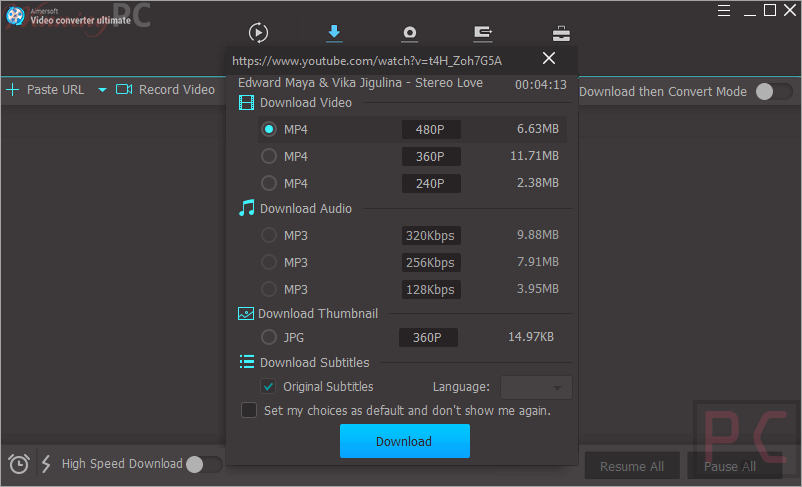Close the download options dialog

tap(549, 58)
